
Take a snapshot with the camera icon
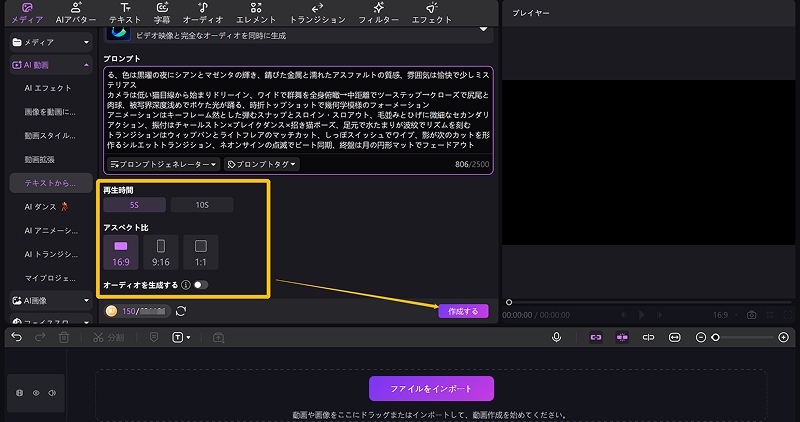[752, 315]
